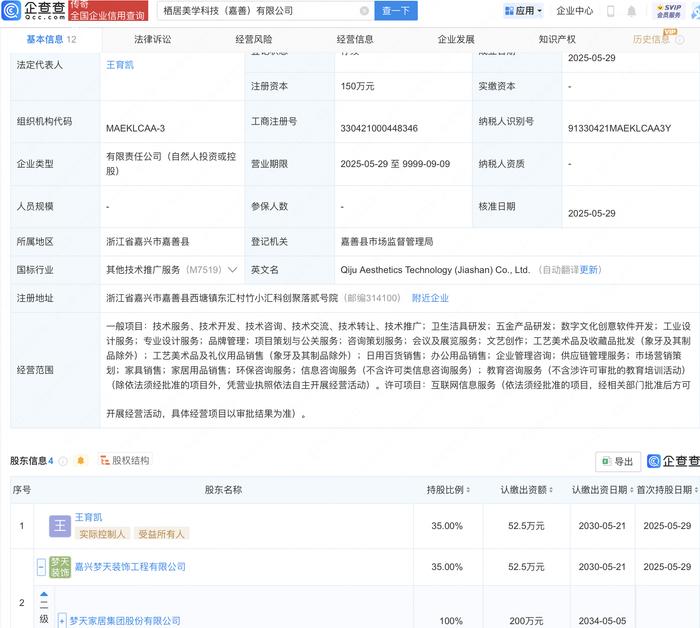Screen dimensions: 700x628
Task: Switch to 经营信息 tab
Action: click(355, 39)
